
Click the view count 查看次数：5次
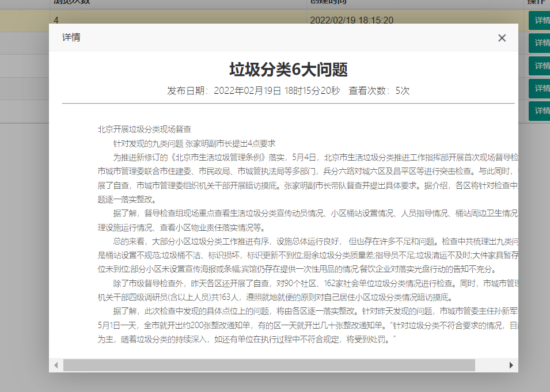pyautogui.click(x=379, y=91)
